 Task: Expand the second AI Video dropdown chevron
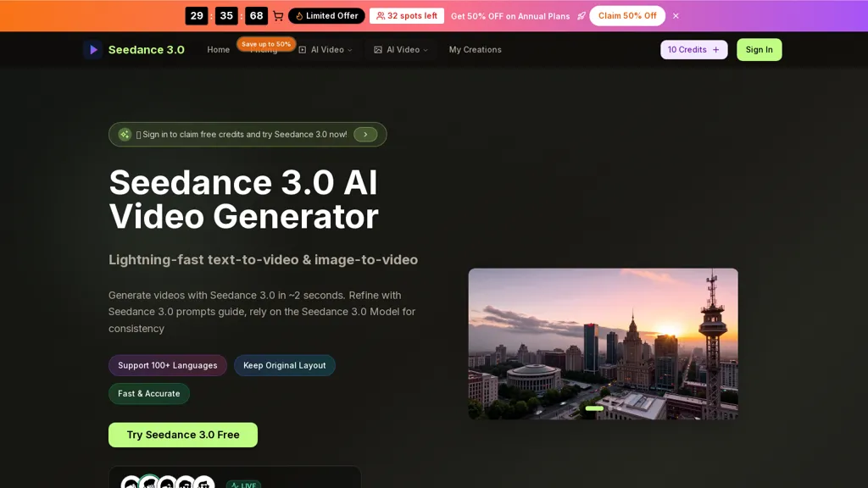pos(426,50)
